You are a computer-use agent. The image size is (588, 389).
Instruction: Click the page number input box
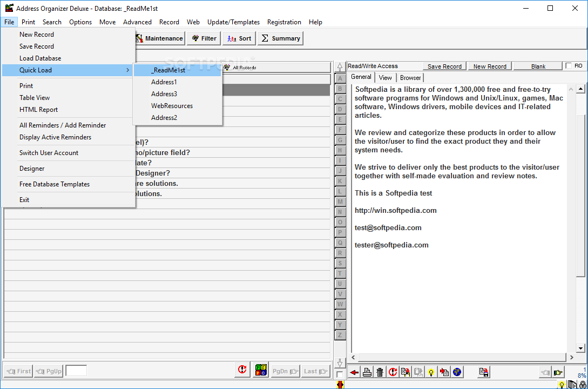point(76,371)
